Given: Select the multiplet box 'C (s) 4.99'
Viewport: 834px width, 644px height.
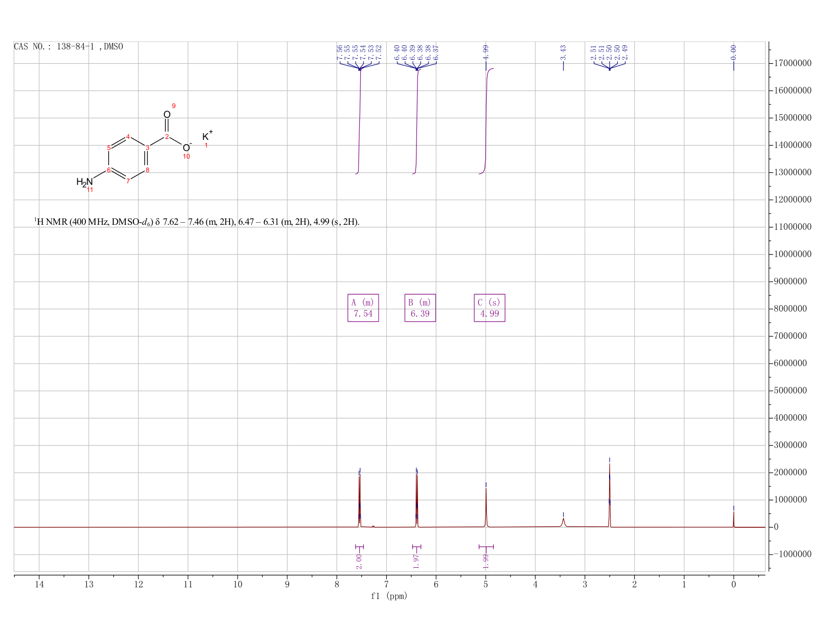Looking at the screenshot, I should click(x=489, y=308).
